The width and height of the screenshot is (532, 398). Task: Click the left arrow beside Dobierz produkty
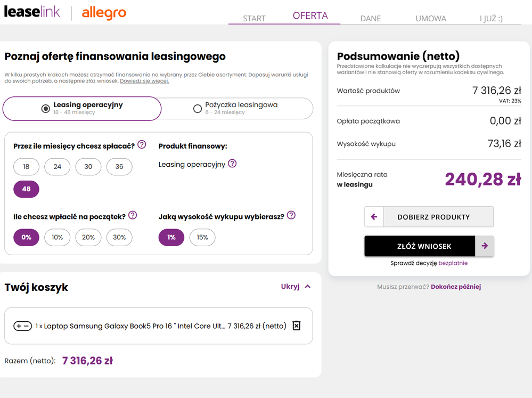[374, 217]
